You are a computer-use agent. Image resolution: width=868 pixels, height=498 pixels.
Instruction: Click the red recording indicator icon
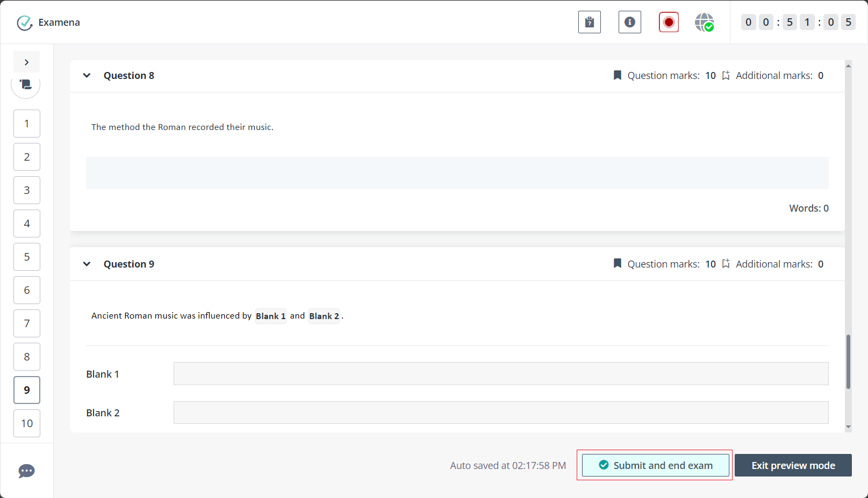(669, 23)
